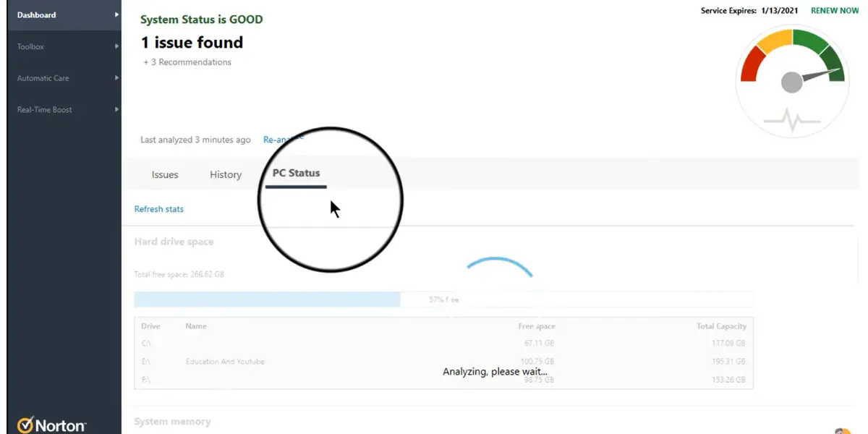Click the 117.09 GB capacity value
868x434 pixels.
click(727, 344)
